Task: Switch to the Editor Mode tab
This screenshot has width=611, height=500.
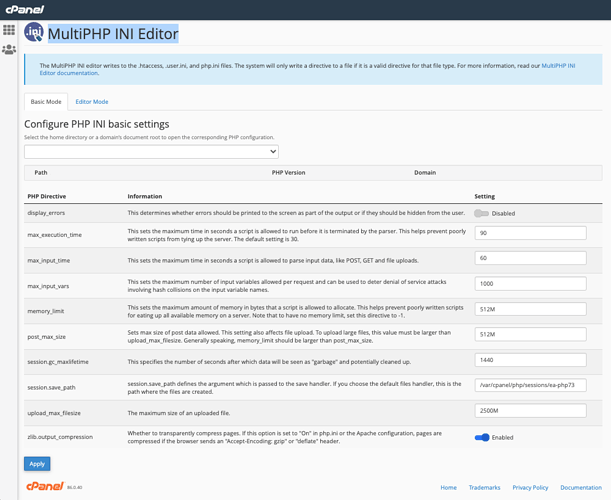Action: click(x=92, y=102)
